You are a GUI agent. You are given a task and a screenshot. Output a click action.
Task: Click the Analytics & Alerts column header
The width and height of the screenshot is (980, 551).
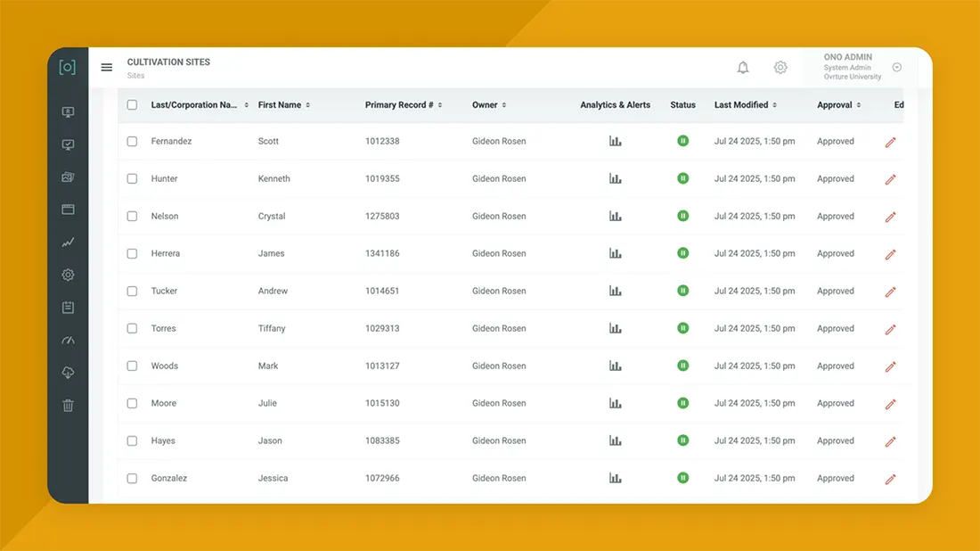615,105
